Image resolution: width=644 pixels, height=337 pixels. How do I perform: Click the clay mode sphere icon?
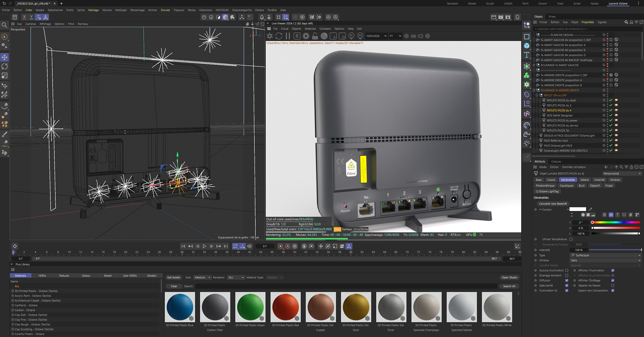click(324, 36)
